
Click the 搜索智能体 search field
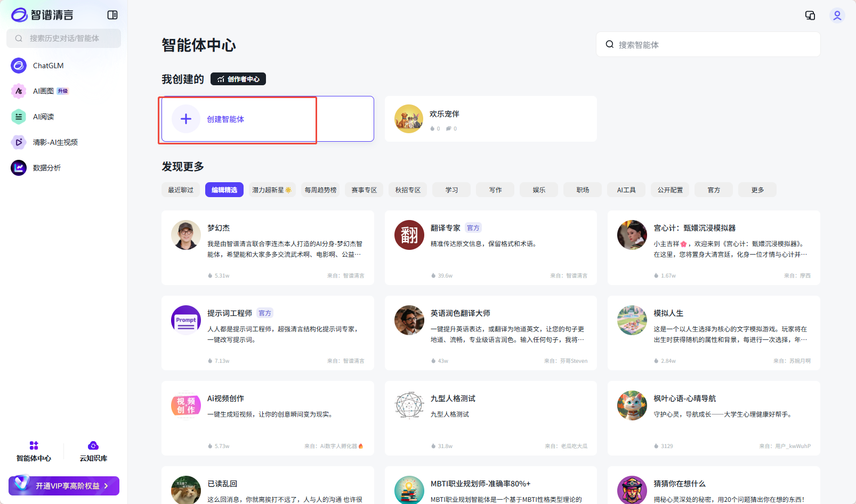pyautogui.click(x=708, y=45)
